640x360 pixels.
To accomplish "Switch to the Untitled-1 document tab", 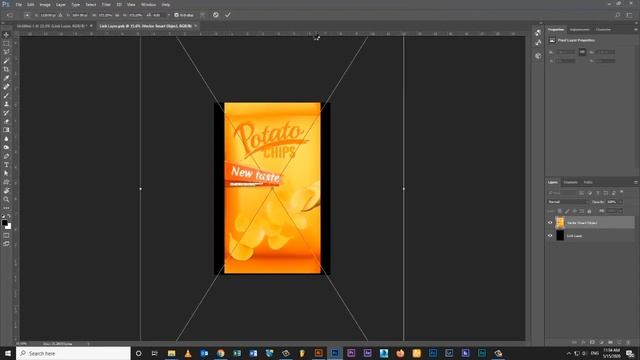I will [52, 26].
